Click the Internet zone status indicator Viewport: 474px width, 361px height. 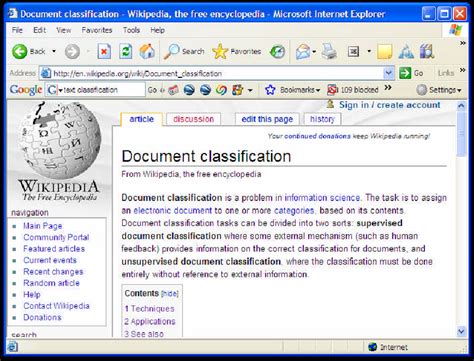[x=388, y=347]
